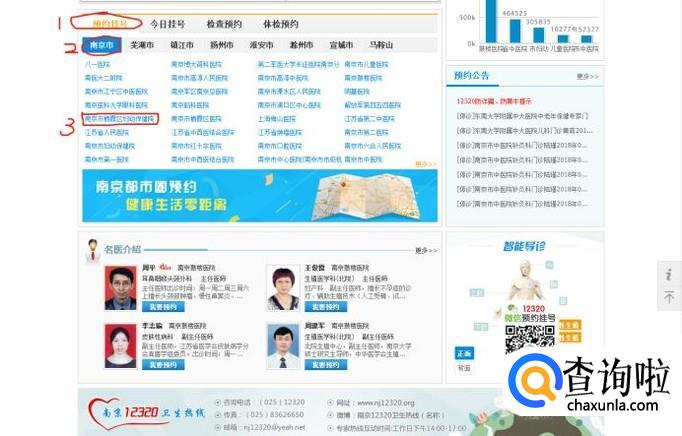Open 南京鼓楼医院 link in hospital list
This screenshot has height=436, width=682.
point(363,78)
